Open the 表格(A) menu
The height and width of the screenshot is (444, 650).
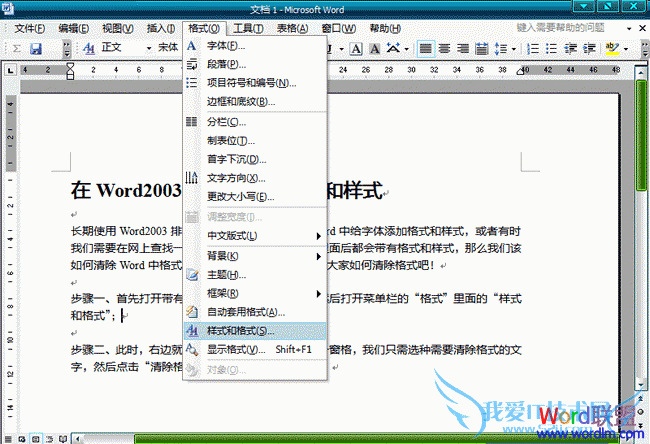(293, 29)
